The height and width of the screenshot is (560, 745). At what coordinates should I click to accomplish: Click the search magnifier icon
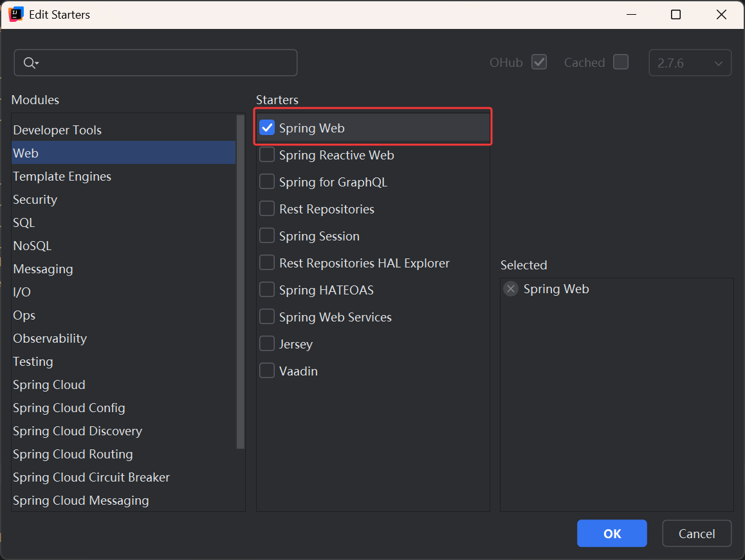31,63
